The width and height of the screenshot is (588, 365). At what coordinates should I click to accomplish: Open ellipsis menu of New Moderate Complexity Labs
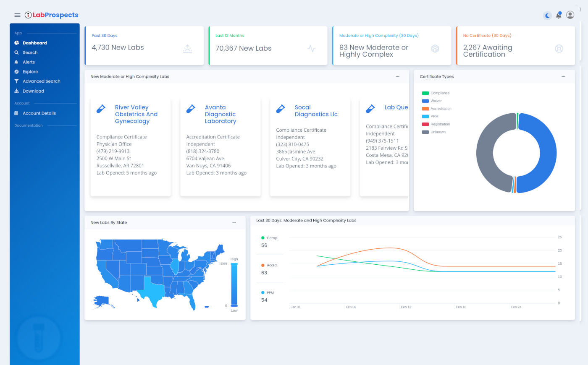(397, 77)
